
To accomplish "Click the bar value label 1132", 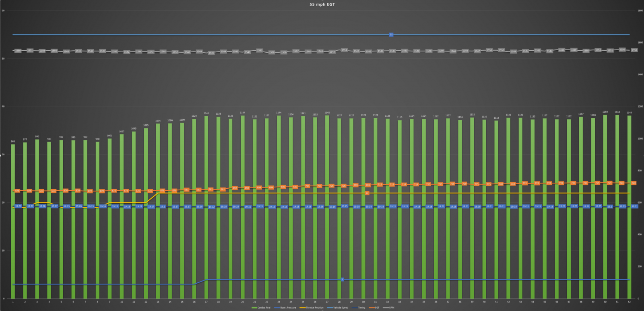I will tap(472, 115).
